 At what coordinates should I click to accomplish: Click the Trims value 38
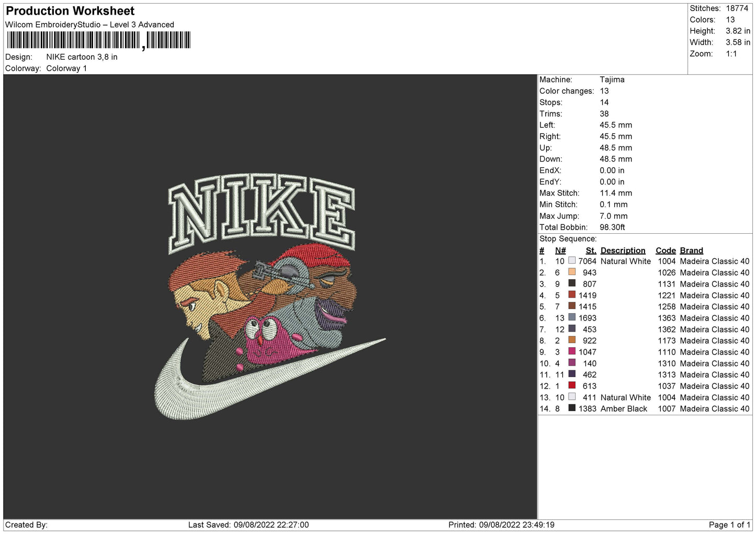[x=604, y=113]
